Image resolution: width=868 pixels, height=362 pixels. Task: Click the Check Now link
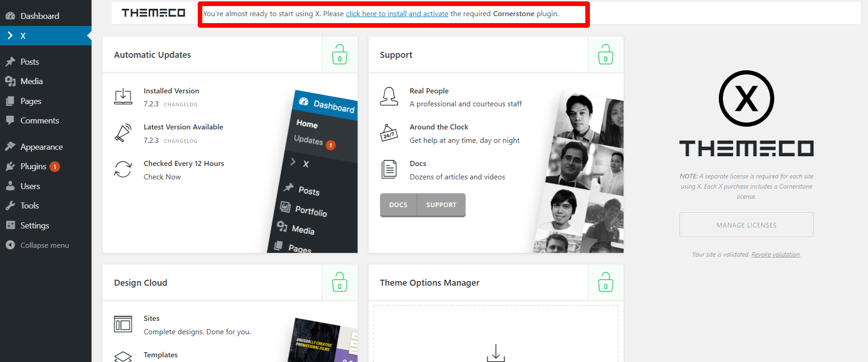162,177
